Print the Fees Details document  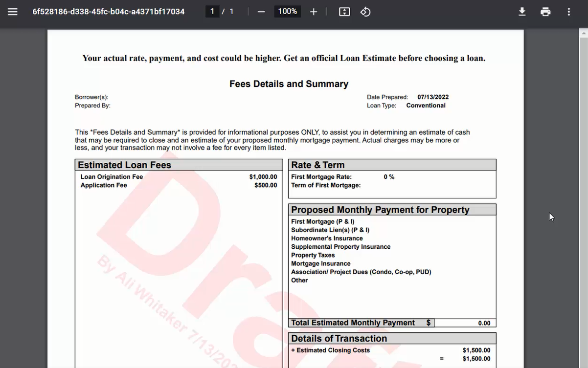click(x=545, y=11)
